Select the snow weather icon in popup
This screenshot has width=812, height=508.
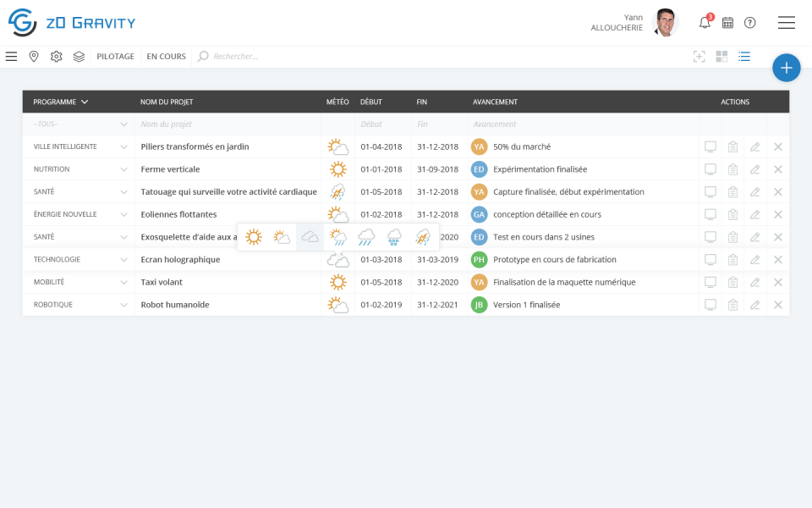tap(394, 237)
